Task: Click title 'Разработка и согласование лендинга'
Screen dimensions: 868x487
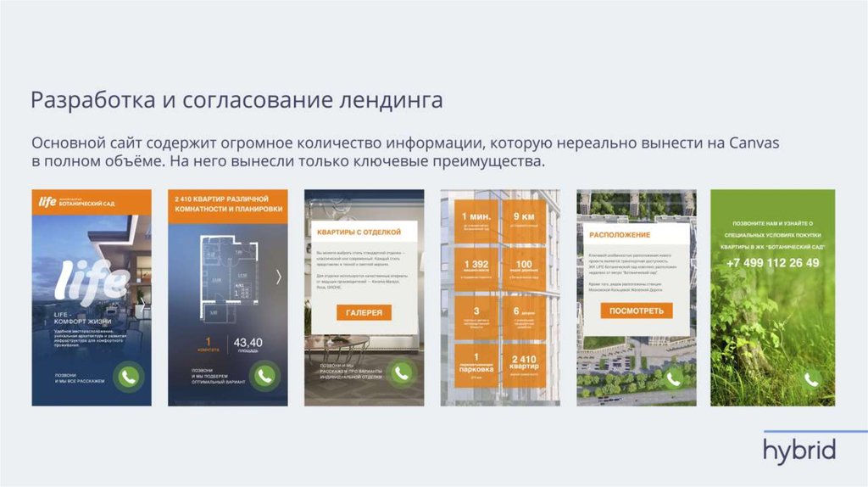Action: [236, 100]
